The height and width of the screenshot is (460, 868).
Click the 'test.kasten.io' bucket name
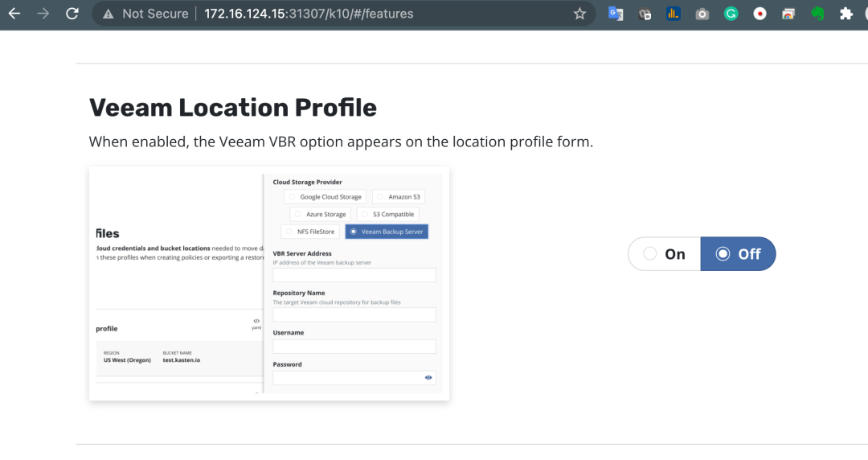[181, 359]
